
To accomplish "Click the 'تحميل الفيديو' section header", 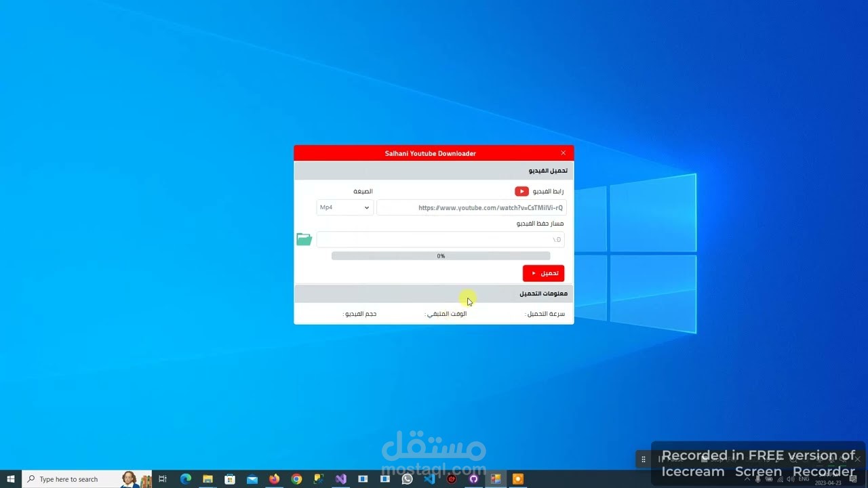I will (548, 171).
